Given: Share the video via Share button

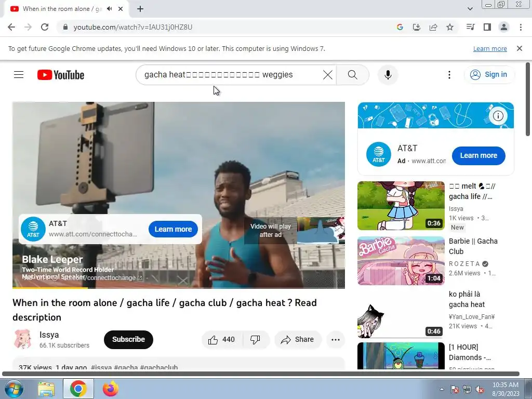Looking at the screenshot, I should (298, 340).
